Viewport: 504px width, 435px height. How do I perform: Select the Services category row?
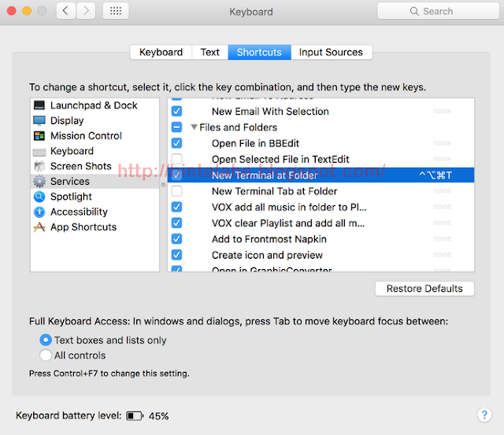[94, 182]
